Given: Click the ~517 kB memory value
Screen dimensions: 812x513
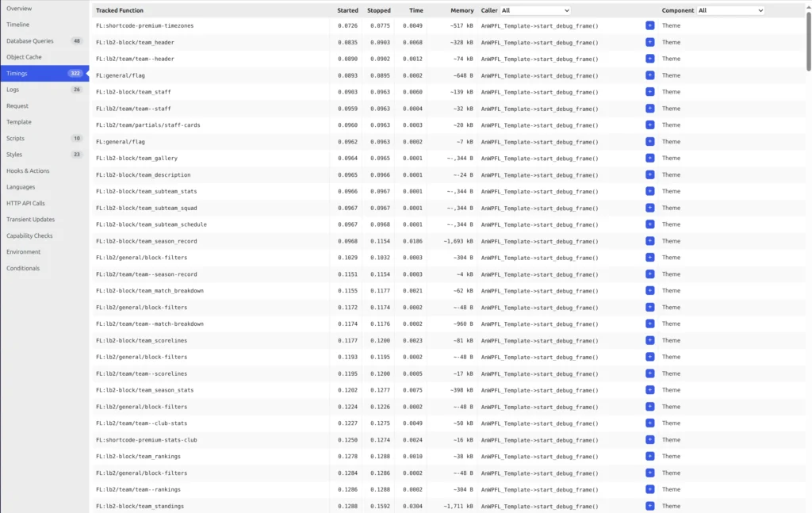Looking at the screenshot, I should (462, 26).
